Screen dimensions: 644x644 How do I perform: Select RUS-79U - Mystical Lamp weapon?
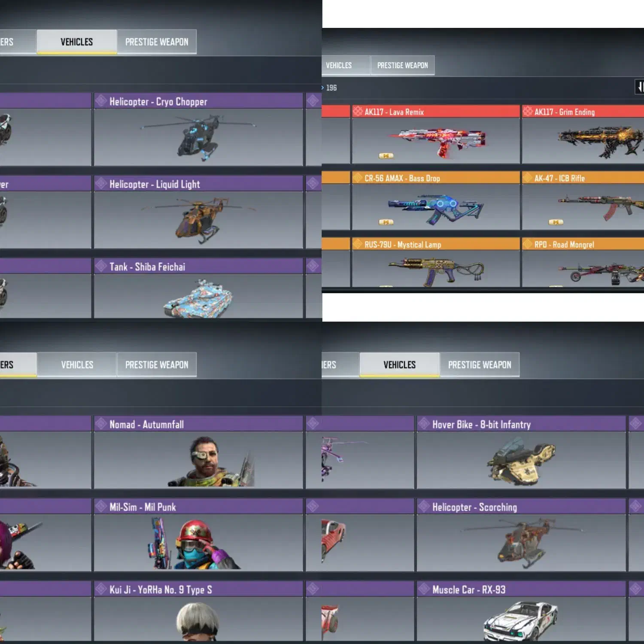(435, 262)
